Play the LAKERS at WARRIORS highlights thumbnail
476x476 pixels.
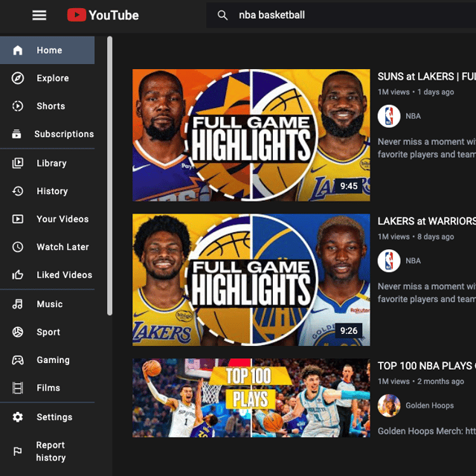(251, 280)
